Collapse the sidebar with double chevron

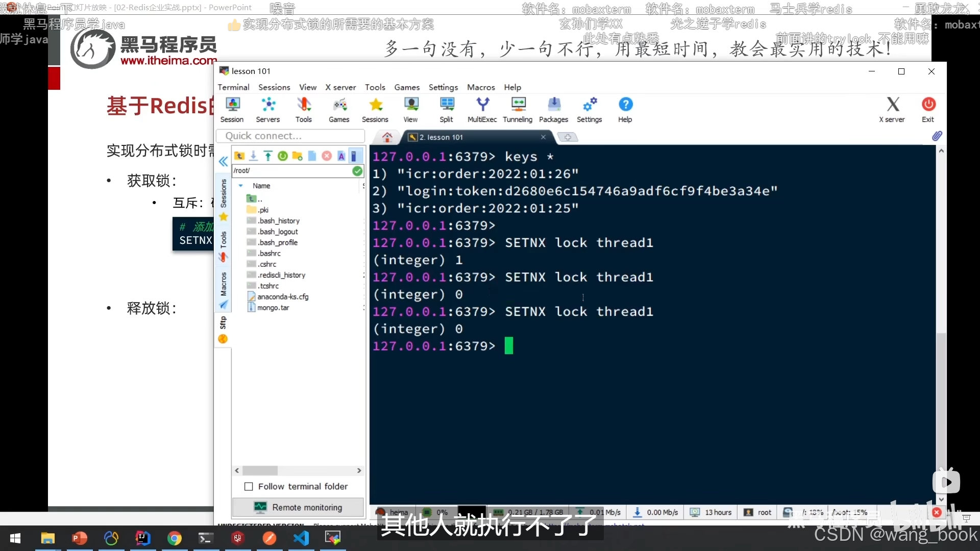[223, 162]
